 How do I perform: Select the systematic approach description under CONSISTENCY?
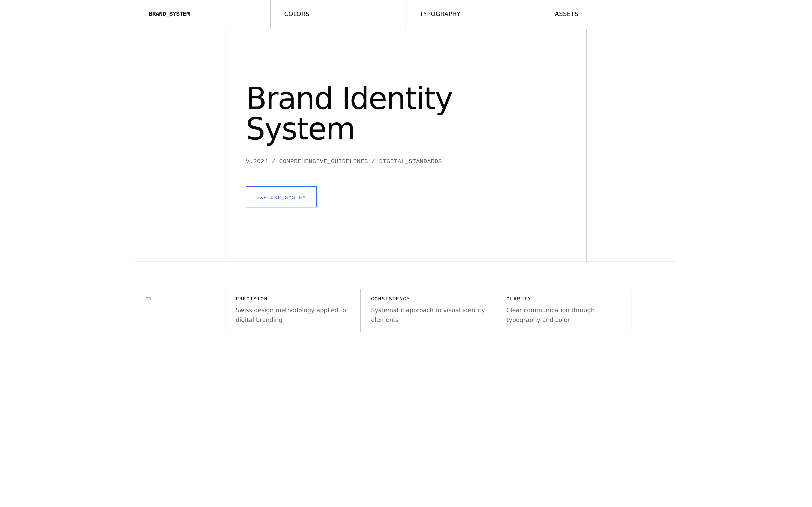tap(428, 315)
